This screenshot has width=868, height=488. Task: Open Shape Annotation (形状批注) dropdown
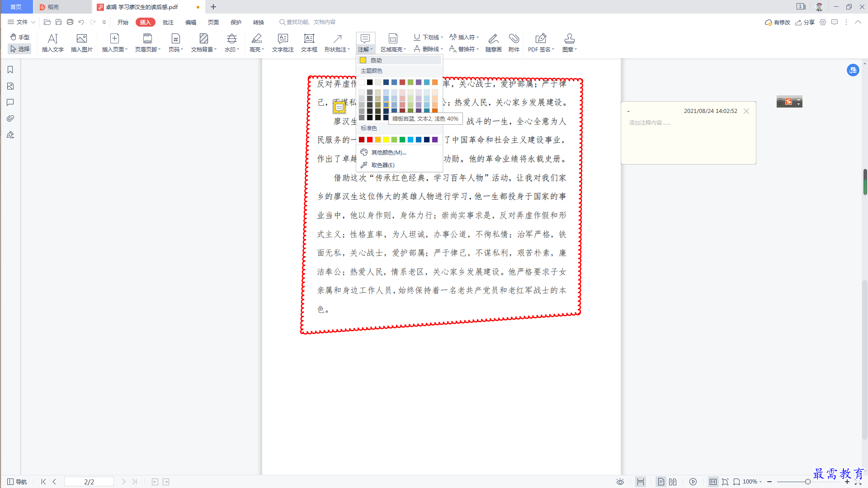(337, 43)
